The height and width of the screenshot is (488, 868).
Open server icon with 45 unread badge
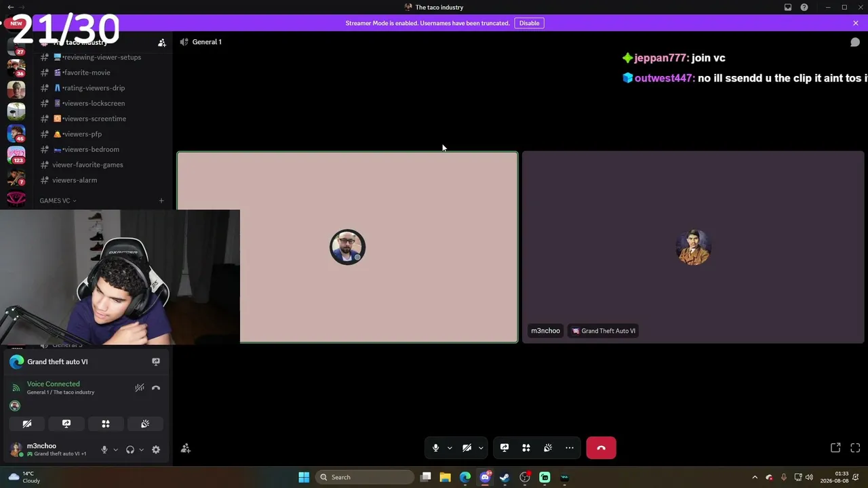coord(16,133)
